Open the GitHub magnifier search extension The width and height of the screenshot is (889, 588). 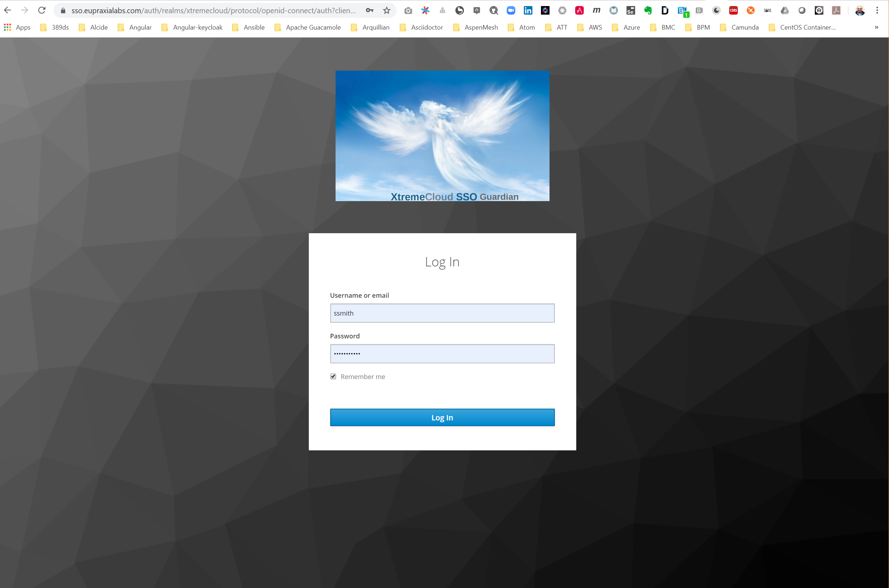click(x=494, y=10)
